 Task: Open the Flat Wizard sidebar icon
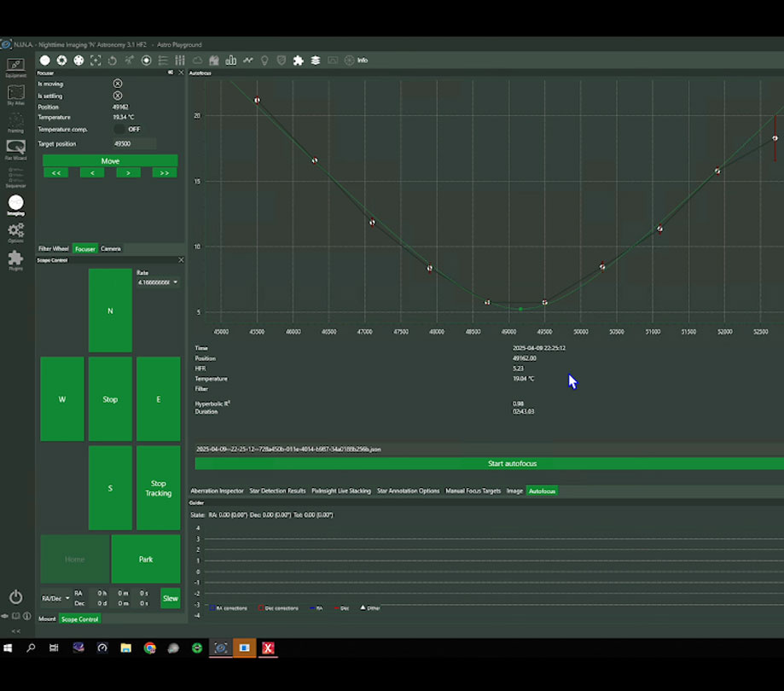[x=15, y=149]
